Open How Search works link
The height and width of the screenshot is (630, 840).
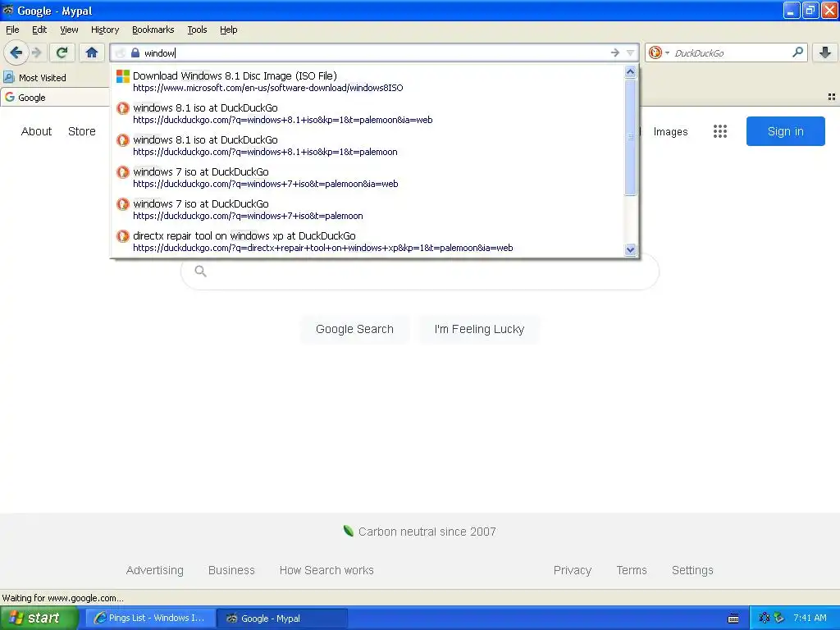click(326, 570)
